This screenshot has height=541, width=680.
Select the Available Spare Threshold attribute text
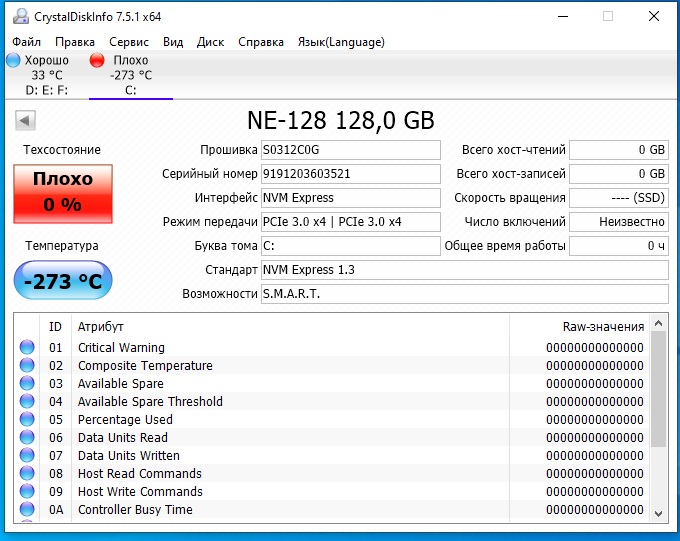click(150, 401)
